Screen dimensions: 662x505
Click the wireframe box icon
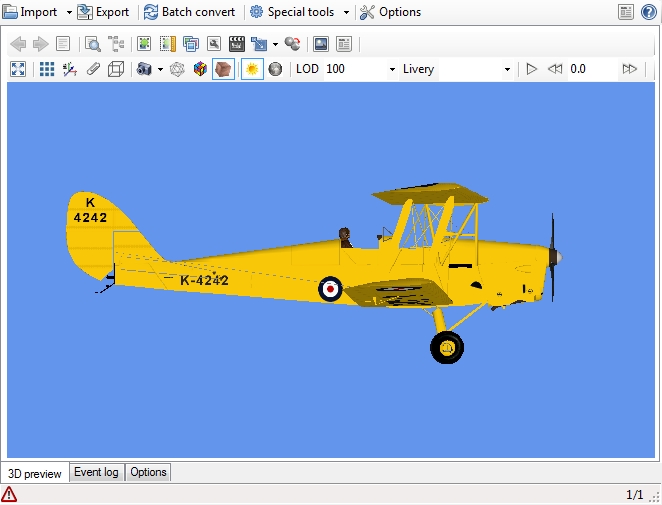(x=116, y=69)
